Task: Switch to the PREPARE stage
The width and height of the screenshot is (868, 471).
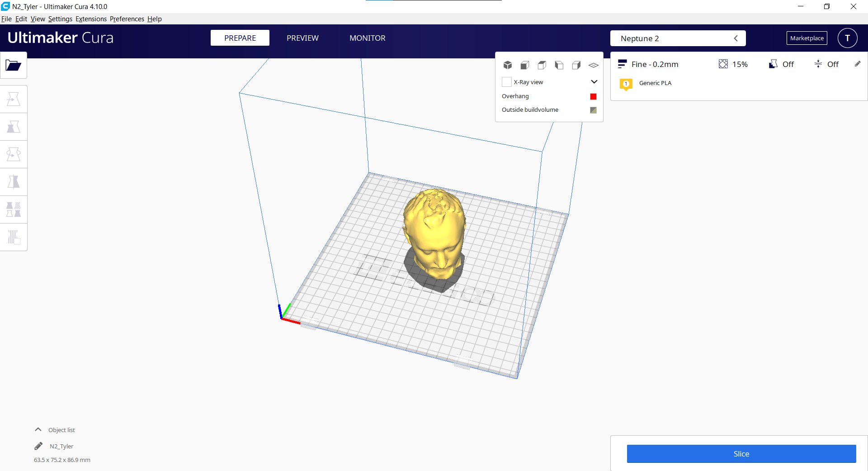Action: point(240,38)
